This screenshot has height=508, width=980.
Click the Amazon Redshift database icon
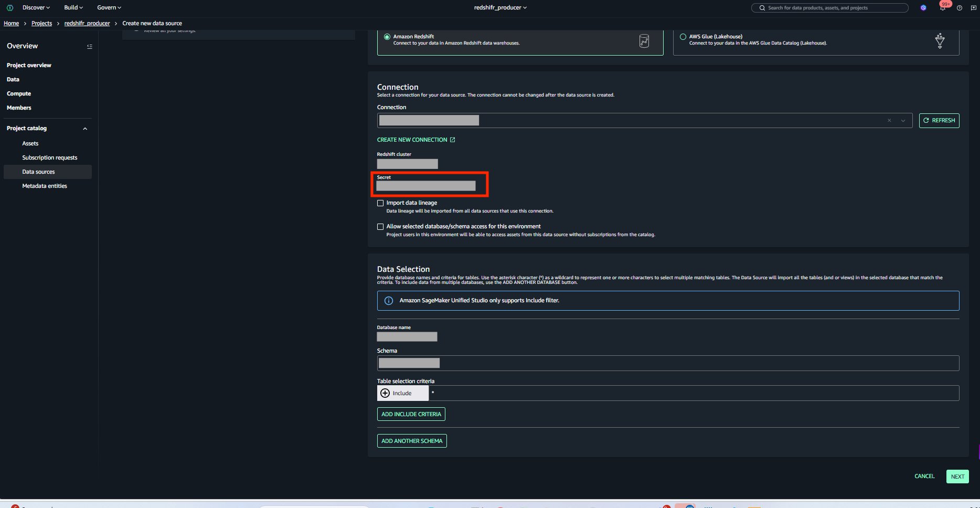pos(644,40)
